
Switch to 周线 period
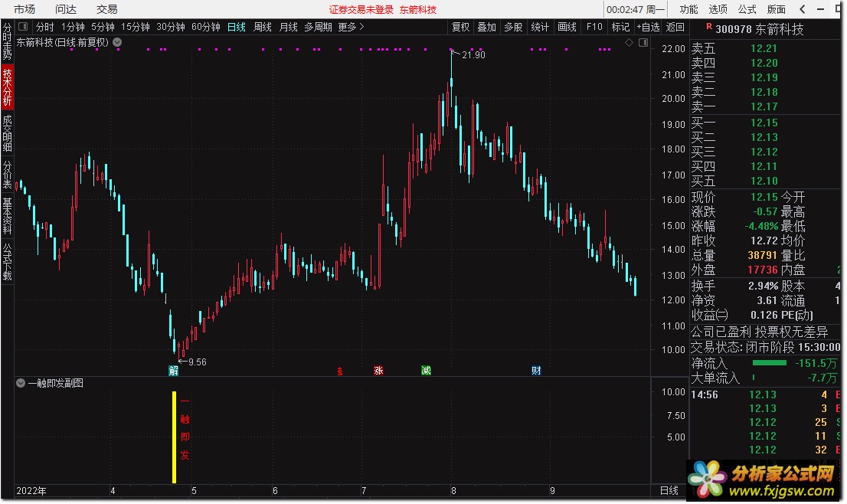263,27
